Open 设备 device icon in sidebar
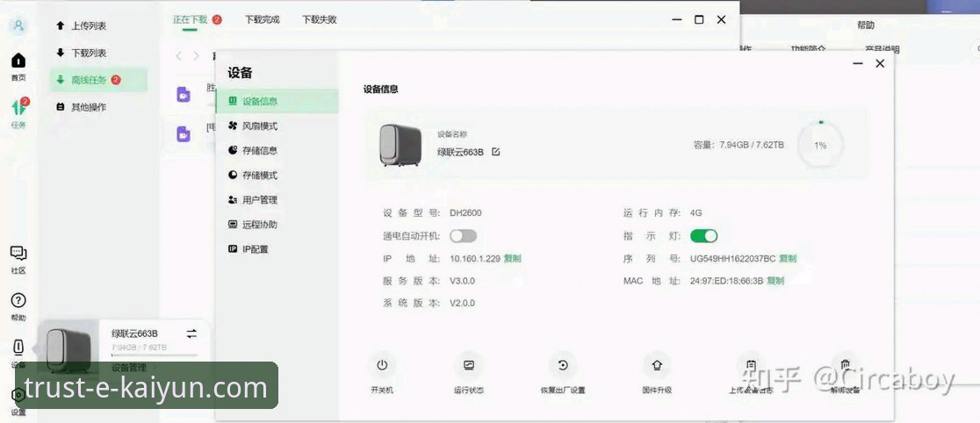The image size is (980, 423). tap(18, 348)
